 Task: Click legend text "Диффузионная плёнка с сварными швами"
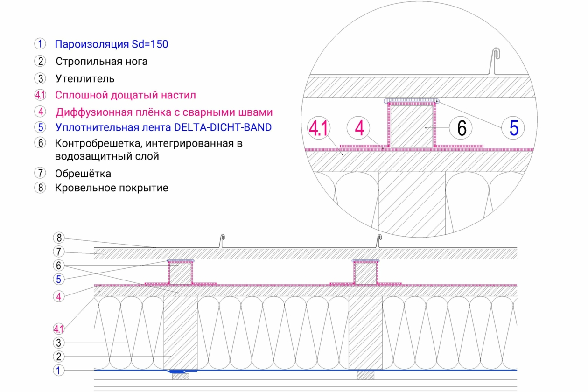(164, 112)
